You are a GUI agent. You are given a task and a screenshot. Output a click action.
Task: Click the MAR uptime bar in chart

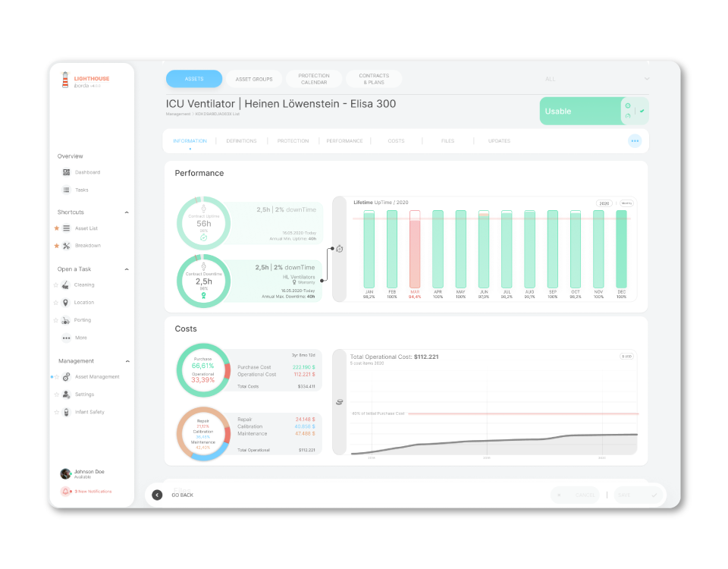(x=415, y=249)
